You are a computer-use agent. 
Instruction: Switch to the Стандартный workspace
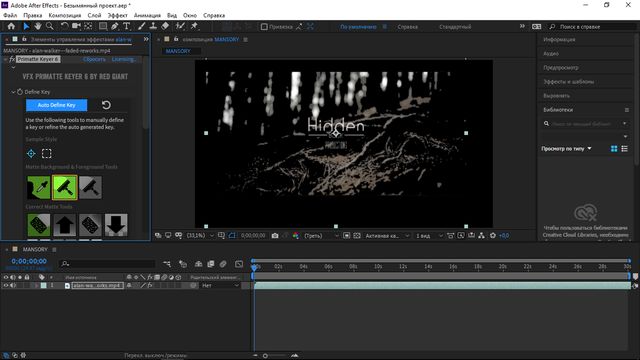455,27
